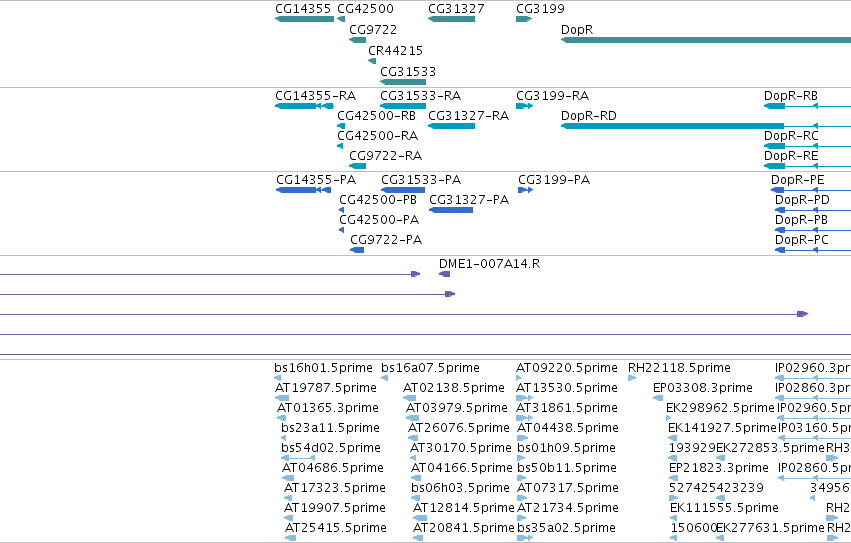Viewport: 851px width, 543px height.
Task: Select the DopR gene bar
Action: (706, 40)
